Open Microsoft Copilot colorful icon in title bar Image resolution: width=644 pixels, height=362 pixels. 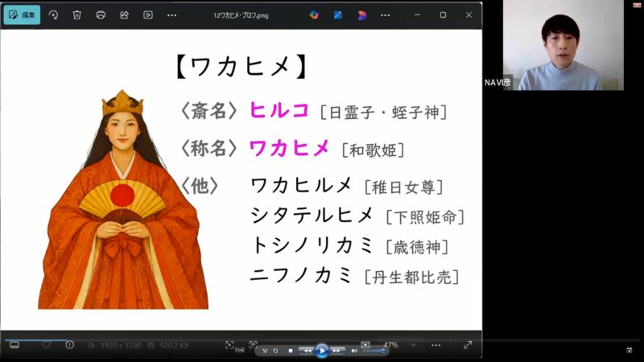tap(314, 15)
